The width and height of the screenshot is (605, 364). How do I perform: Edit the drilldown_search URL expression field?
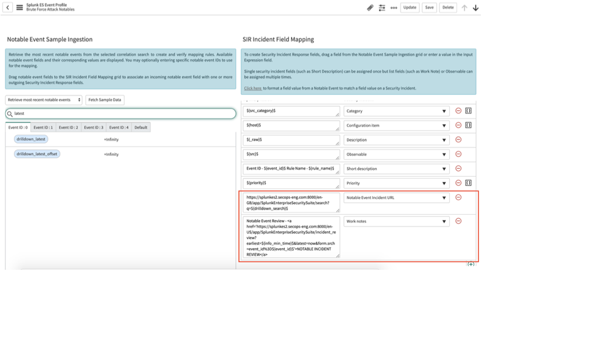tap(291, 203)
